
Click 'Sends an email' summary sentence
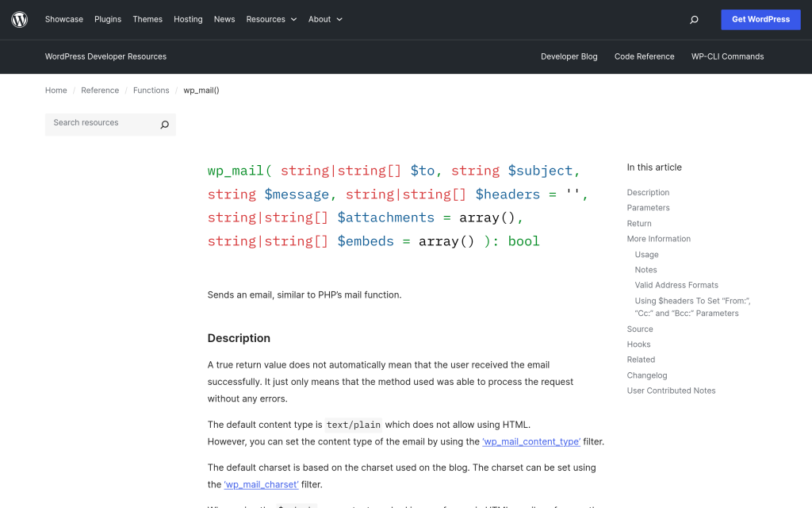coord(304,295)
